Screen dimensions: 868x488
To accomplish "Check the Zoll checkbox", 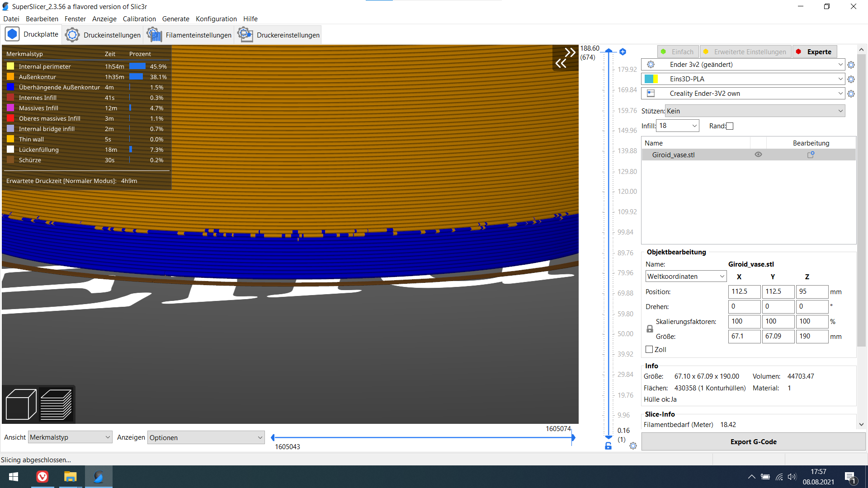I will pyautogui.click(x=650, y=349).
